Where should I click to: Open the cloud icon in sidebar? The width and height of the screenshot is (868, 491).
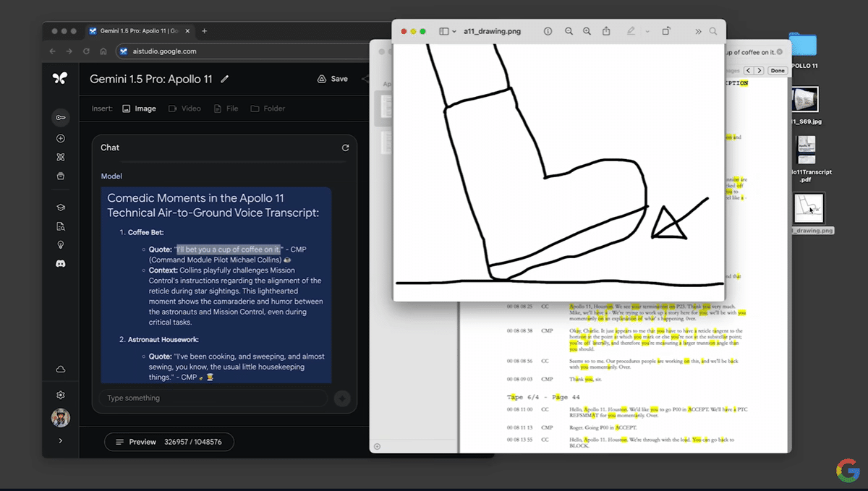(61, 370)
